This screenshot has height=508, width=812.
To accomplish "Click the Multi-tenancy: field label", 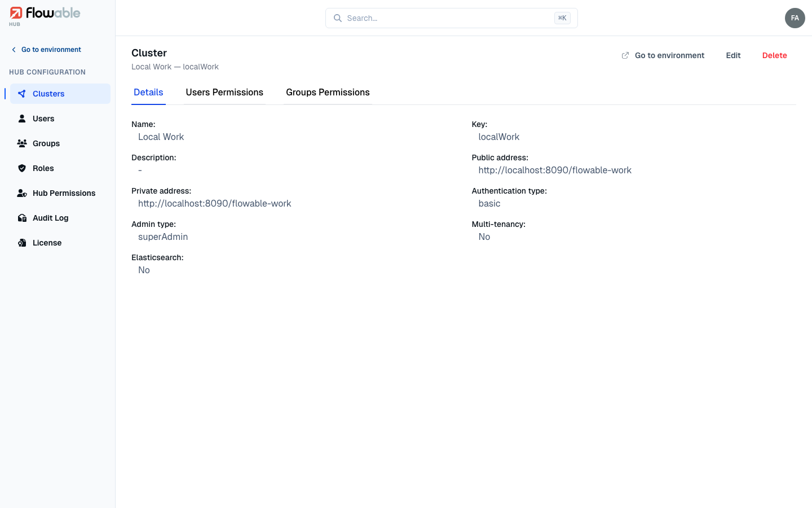I will tap(498, 224).
